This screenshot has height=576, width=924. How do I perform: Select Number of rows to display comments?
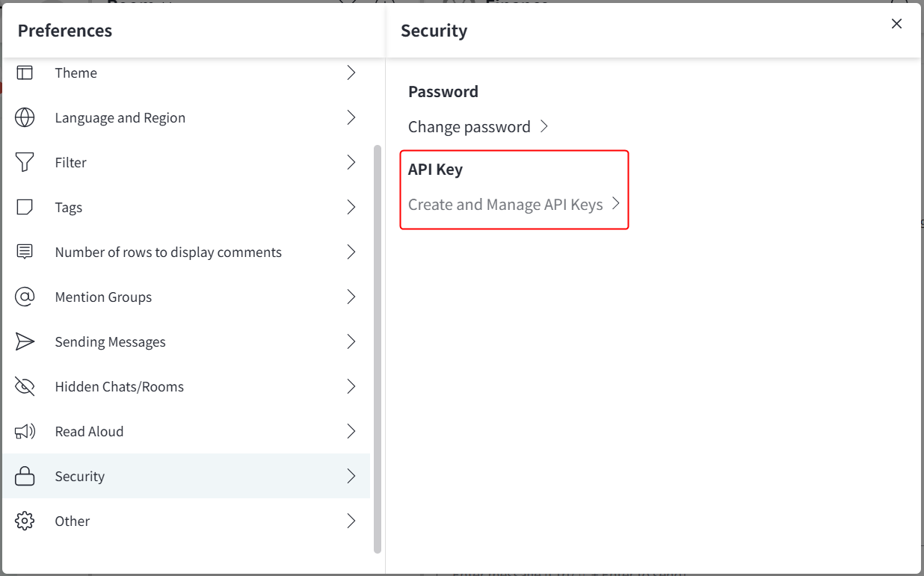click(185, 252)
